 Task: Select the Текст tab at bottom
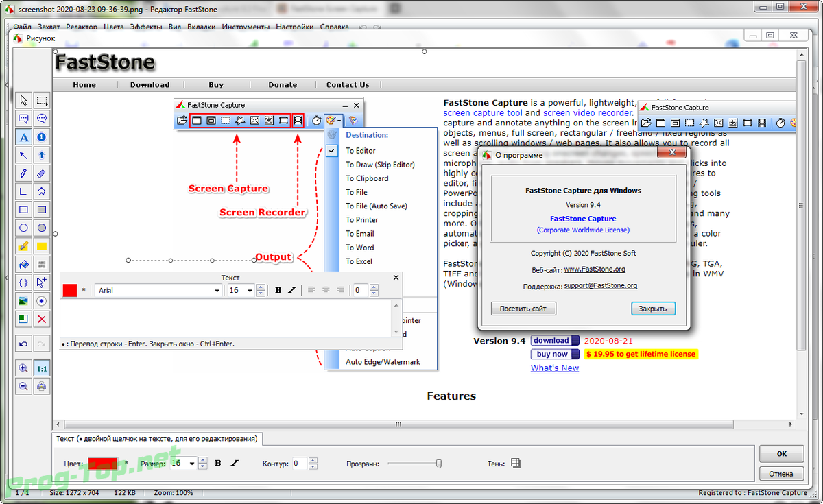point(156,438)
